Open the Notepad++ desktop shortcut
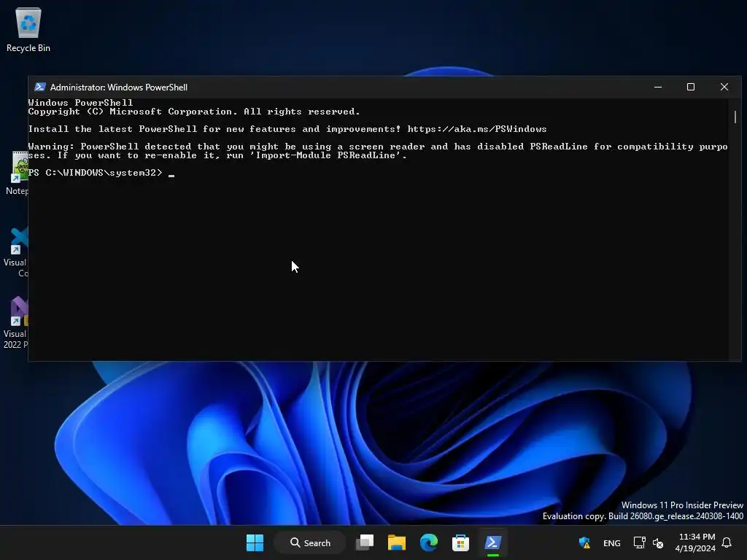The image size is (747, 560). pyautogui.click(x=18, y=174)
